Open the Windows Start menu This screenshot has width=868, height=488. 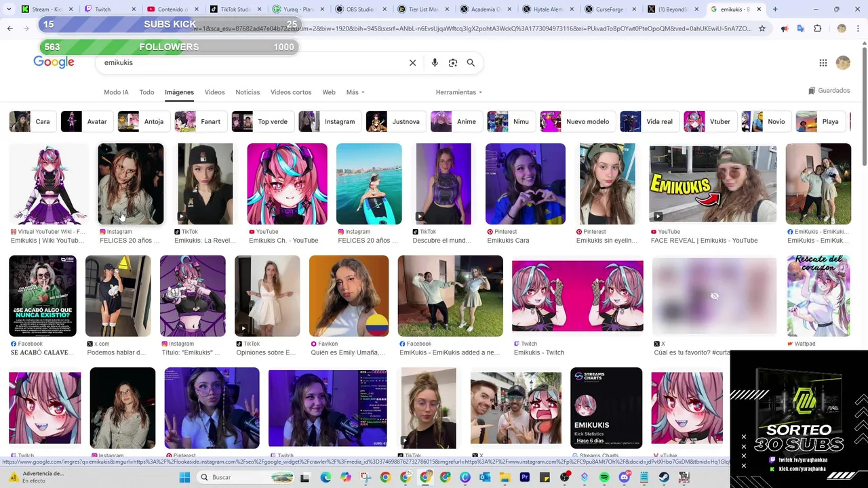click(x=184, y=477)
